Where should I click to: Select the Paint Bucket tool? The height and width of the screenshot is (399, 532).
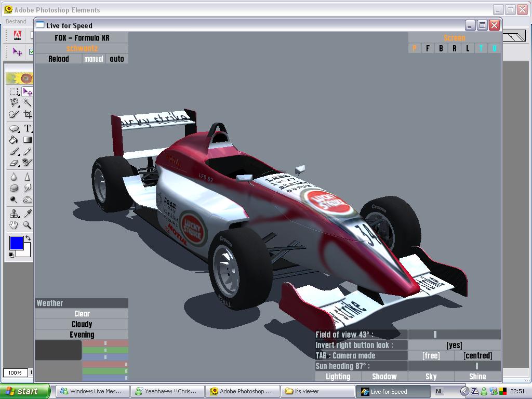point(14,140)
